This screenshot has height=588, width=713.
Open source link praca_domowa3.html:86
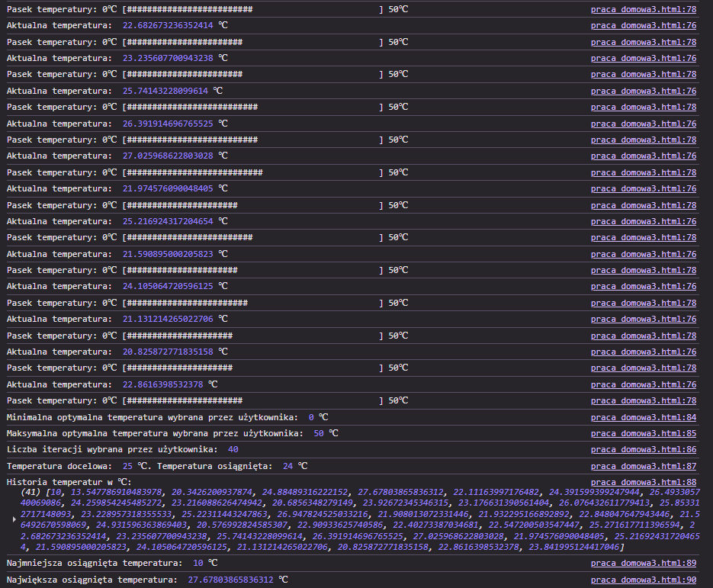point(643,450)
